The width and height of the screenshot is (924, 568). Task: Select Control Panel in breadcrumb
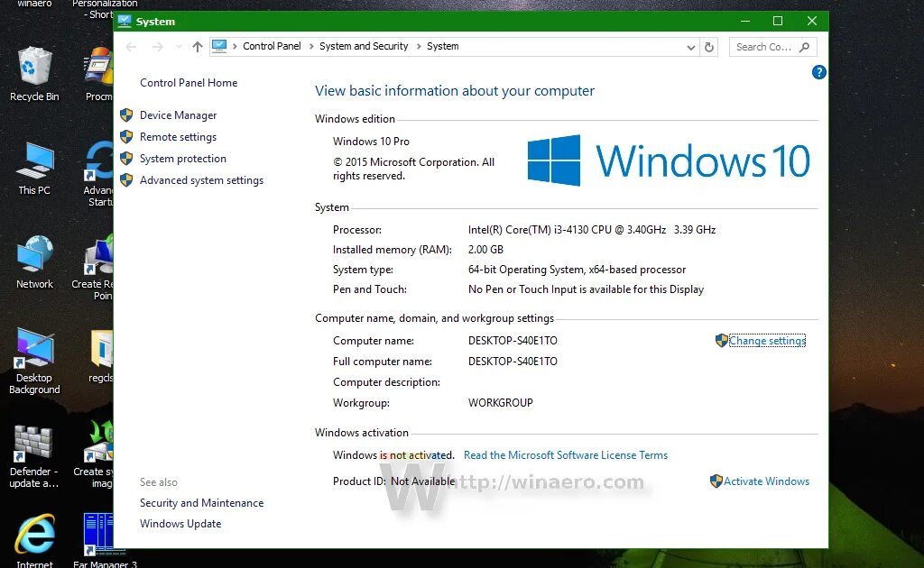click(272, 46)
